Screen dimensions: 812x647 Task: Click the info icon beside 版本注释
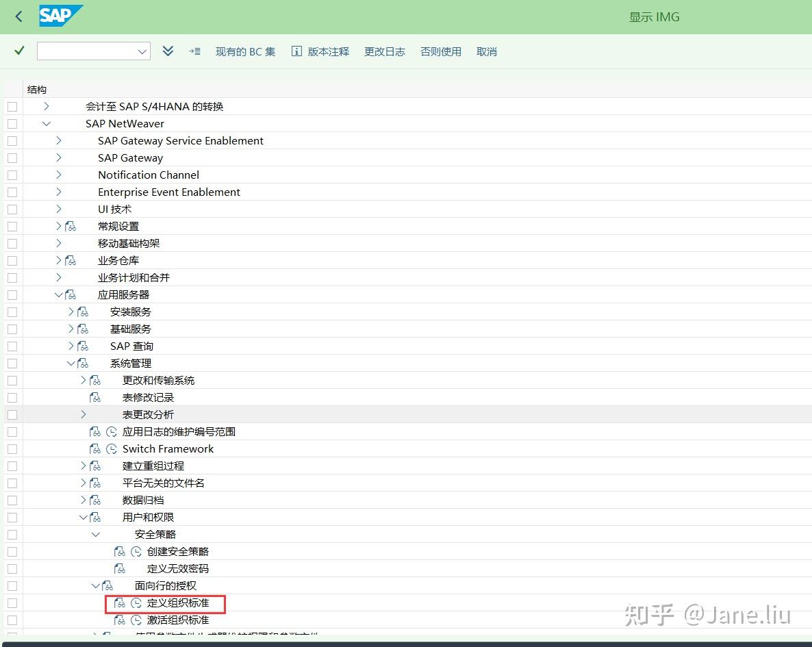pyautogui.click(x=296, y=51)
